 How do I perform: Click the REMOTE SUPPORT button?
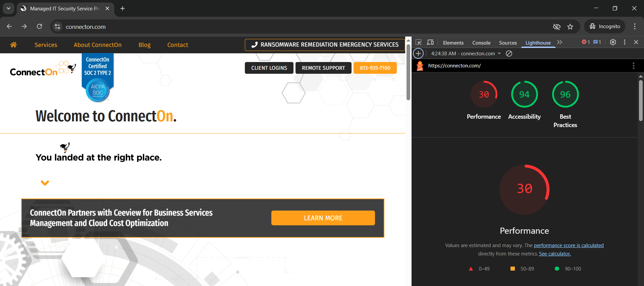point(323,68)
